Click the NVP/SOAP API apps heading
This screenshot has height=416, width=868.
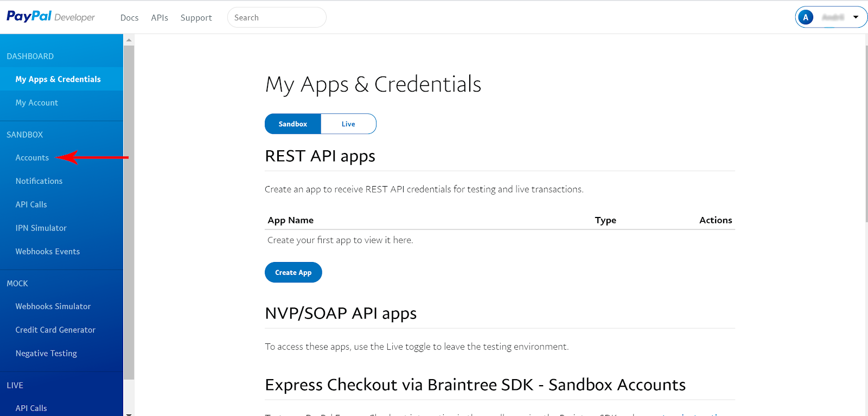[341, 313]
